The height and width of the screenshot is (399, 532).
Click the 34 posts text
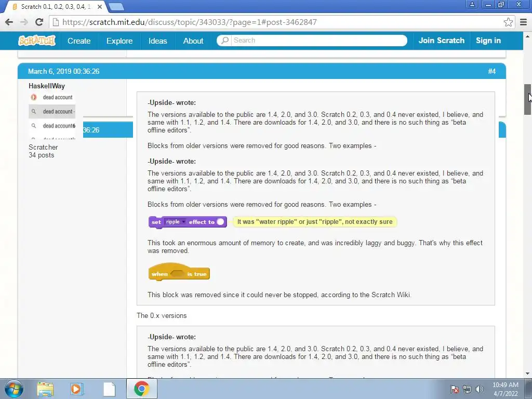click(42, 155)
